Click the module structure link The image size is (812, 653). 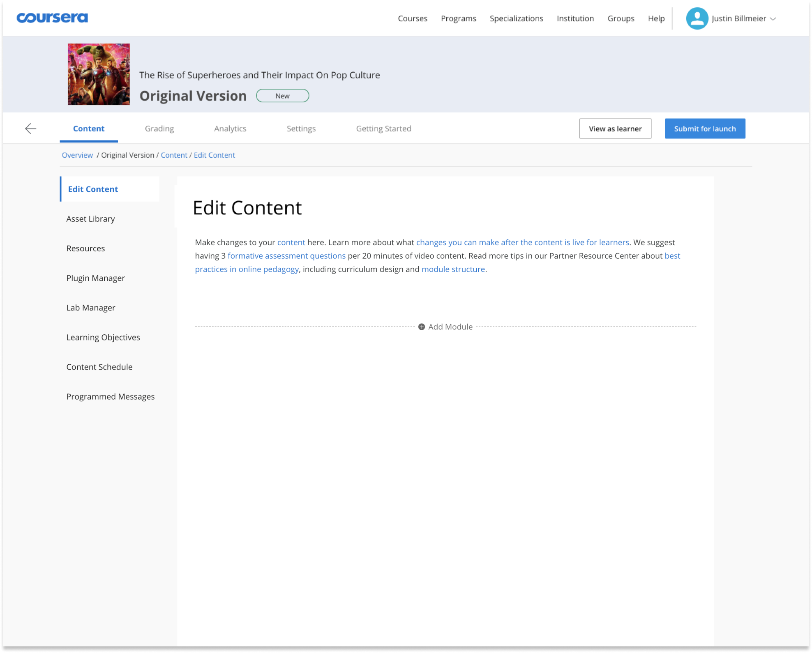coord(453,269)
